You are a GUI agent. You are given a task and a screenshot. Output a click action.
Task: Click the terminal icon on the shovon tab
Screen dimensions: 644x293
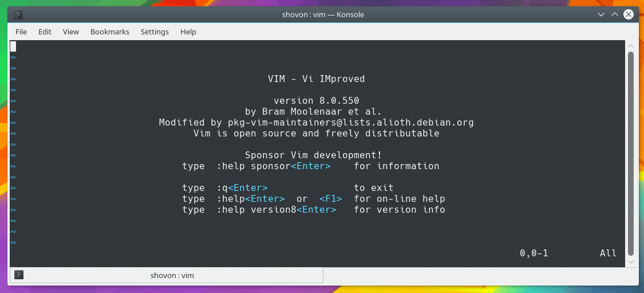click(19, 275)
